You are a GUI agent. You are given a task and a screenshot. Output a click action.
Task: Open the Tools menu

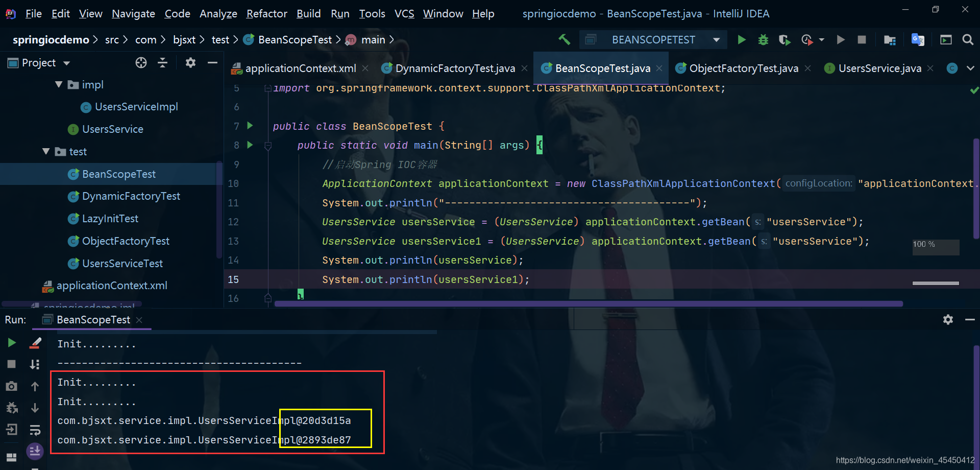pyautogui.click(x=372, y=14)
